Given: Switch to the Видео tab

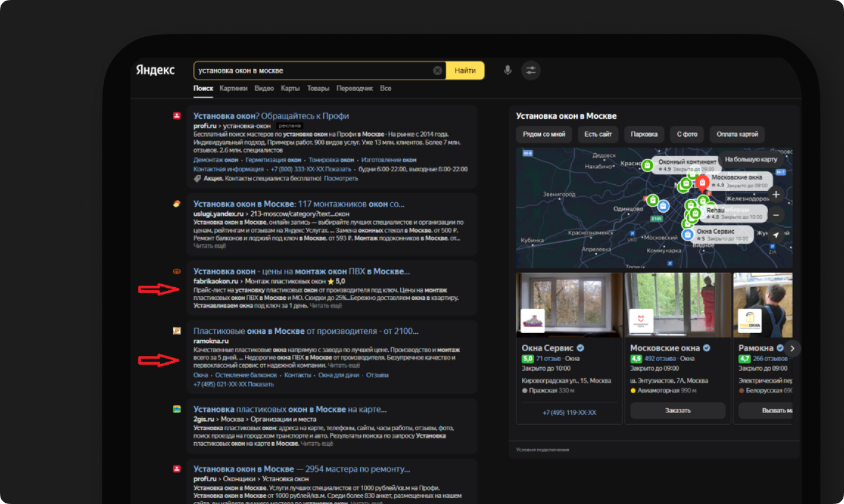Looking at the screenshot, I should click(x=264, y=88).
